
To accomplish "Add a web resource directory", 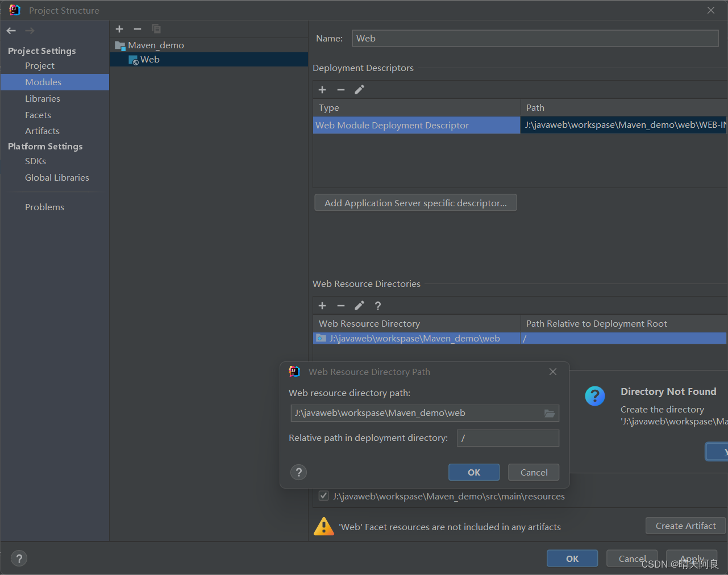I will [x=322, y=306].
